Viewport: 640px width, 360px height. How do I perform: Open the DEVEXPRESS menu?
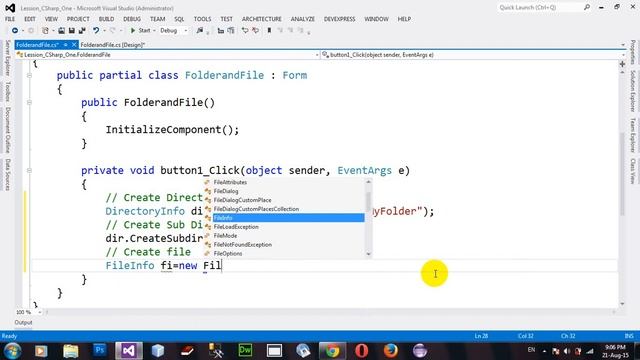[339, 19]
